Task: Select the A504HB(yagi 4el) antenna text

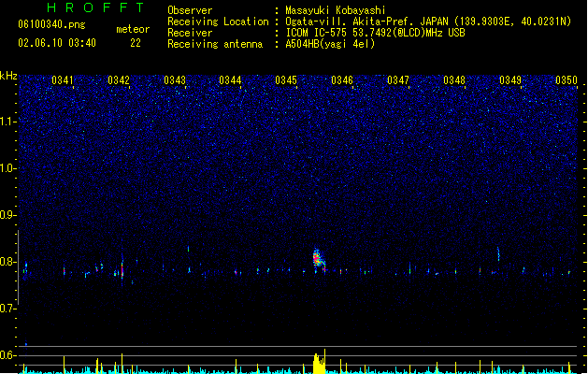Action: coord(330,44)
